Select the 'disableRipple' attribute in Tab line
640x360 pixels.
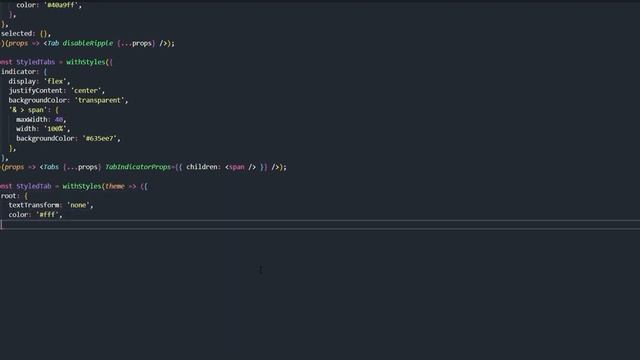[x=87, y=43]
